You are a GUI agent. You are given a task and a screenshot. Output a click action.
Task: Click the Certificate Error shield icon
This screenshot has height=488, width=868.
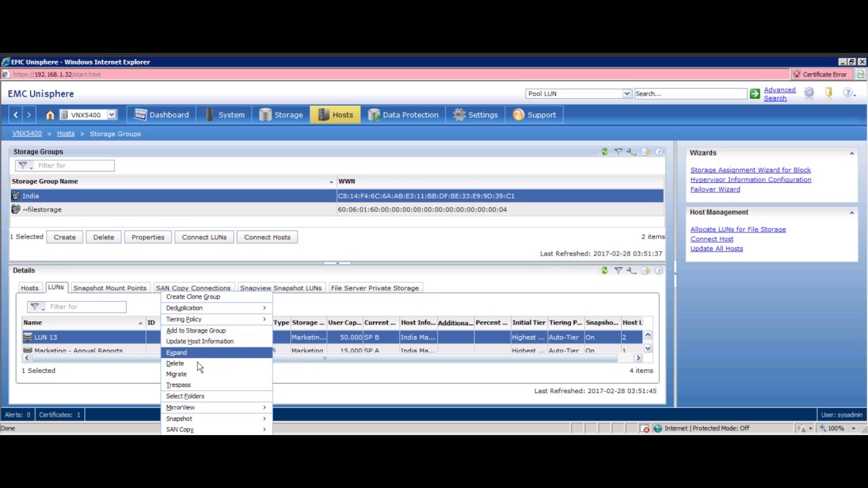tap(797, 75)
